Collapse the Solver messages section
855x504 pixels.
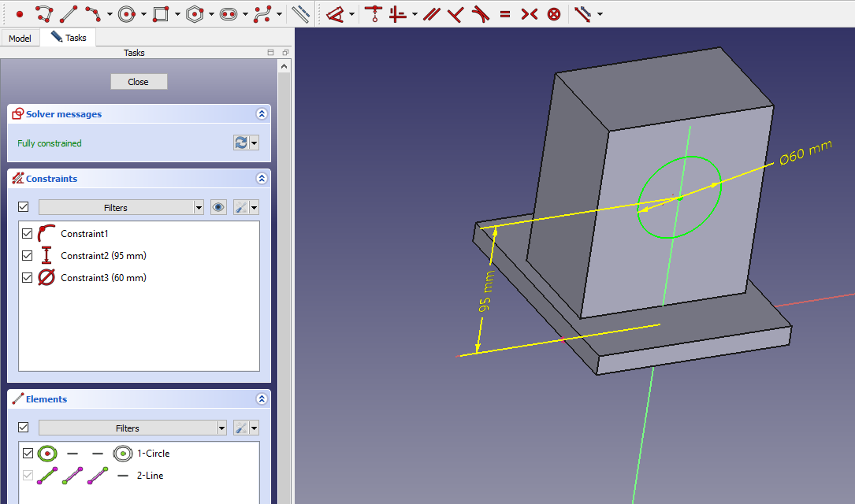click(x=262, y=114)
